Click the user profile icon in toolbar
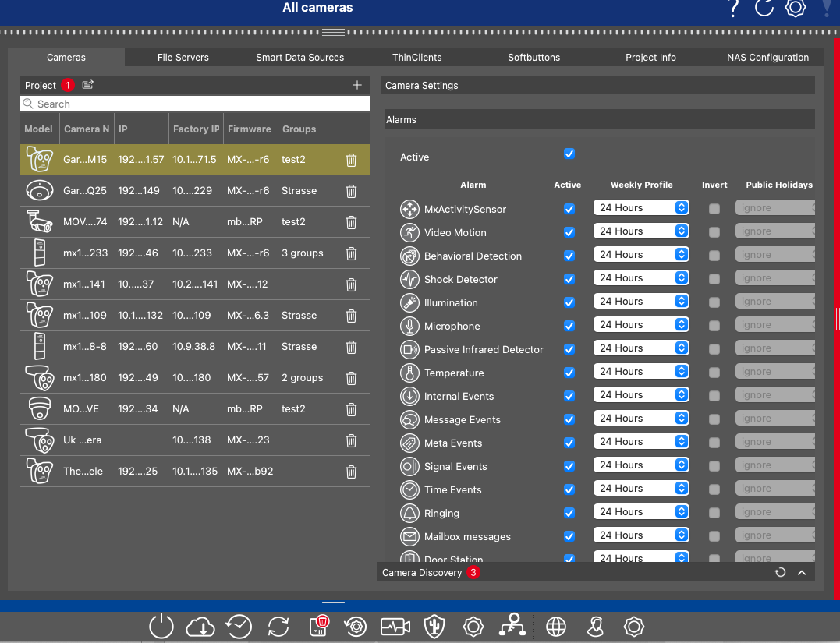 [x=595, y=627]
